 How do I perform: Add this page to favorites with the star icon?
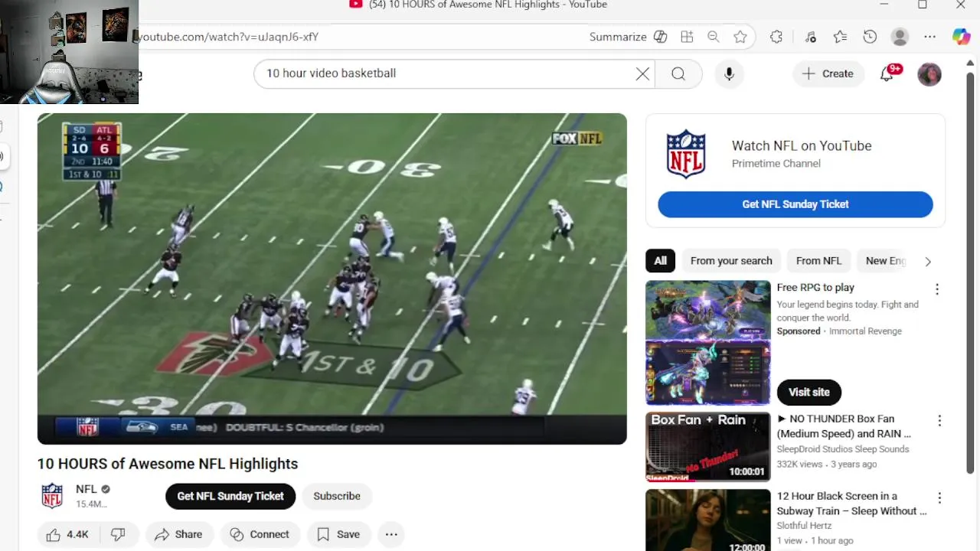coord(740,37)
